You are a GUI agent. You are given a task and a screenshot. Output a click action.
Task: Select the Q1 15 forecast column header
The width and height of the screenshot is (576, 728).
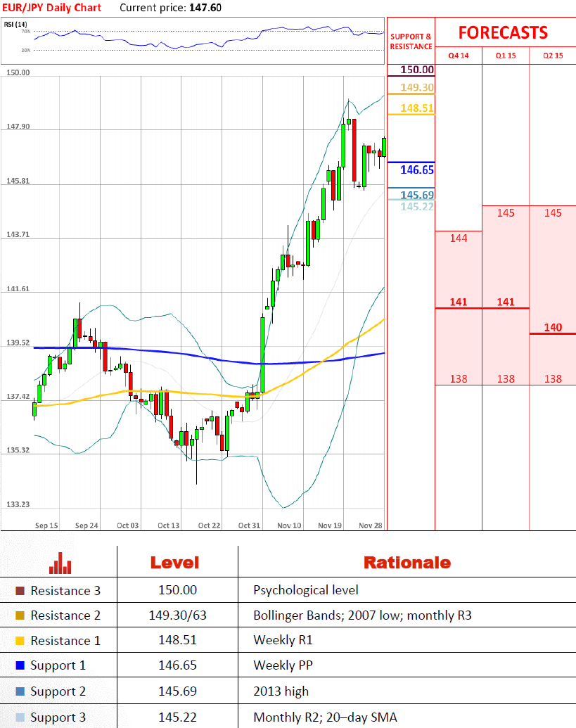tap(506, 56)
